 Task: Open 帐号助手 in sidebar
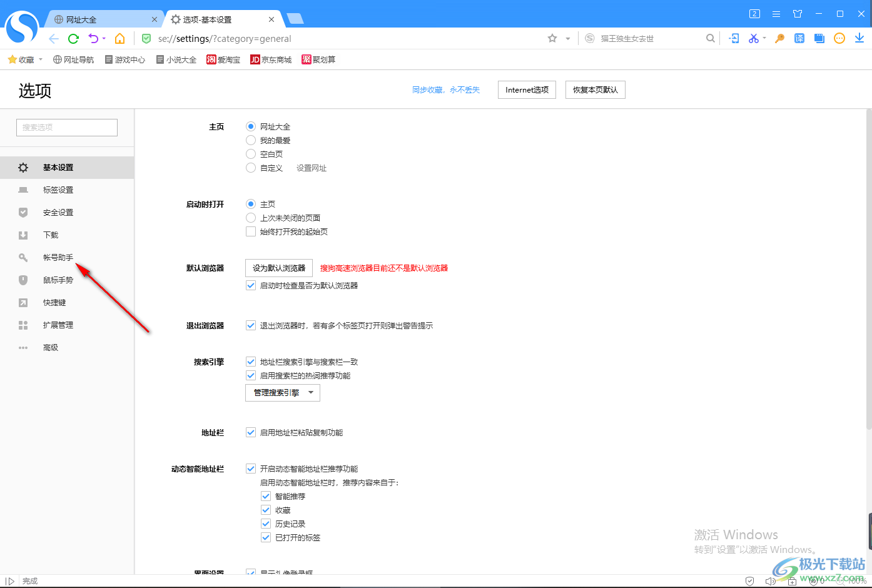67,258
